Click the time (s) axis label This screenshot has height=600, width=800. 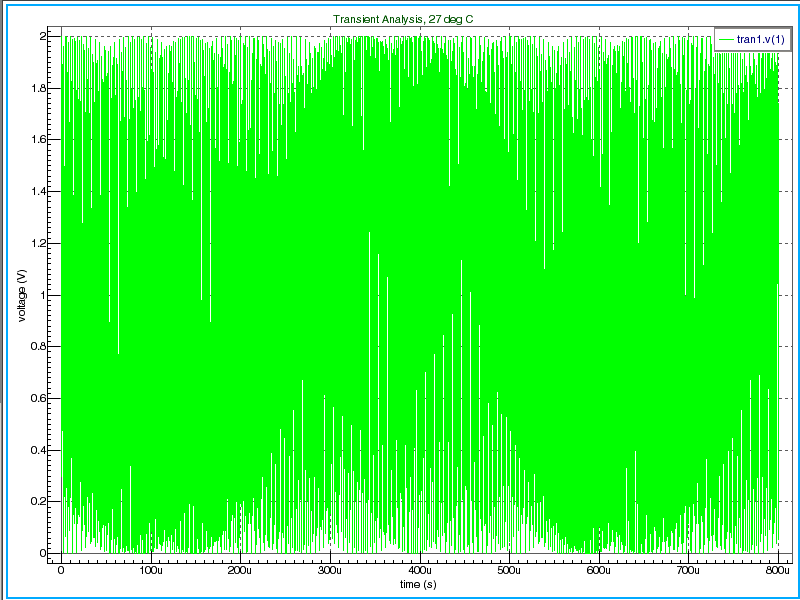tap(418, 584)
